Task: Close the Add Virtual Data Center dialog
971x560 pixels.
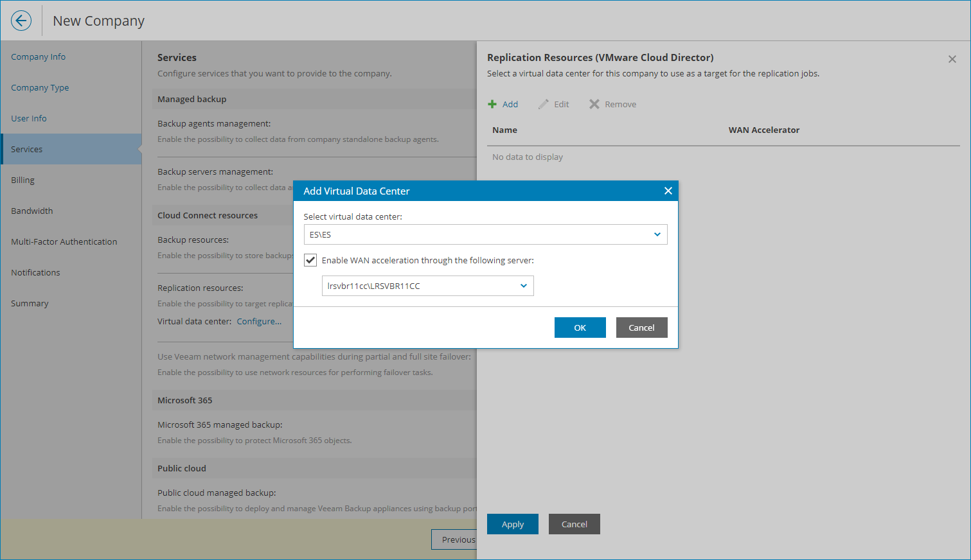Action: 668,191
